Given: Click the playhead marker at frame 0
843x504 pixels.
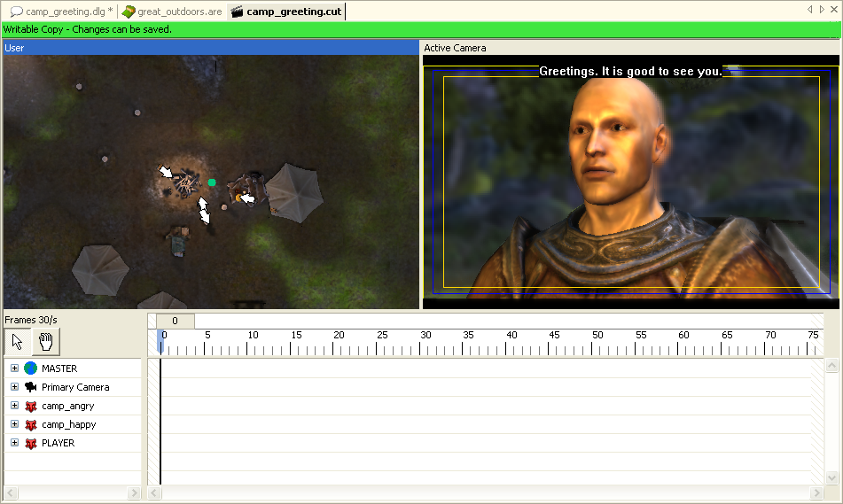Looking at the screenshot, I should click(160, 340).
